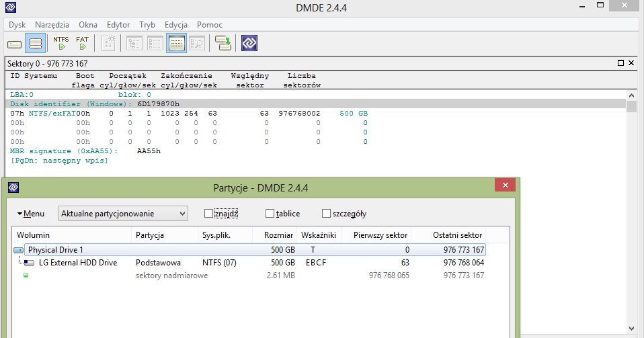Viewport: 644px width, 338px height.
Task: Click the editor vertical scrollbar thumb
Action: click(632, 106)
